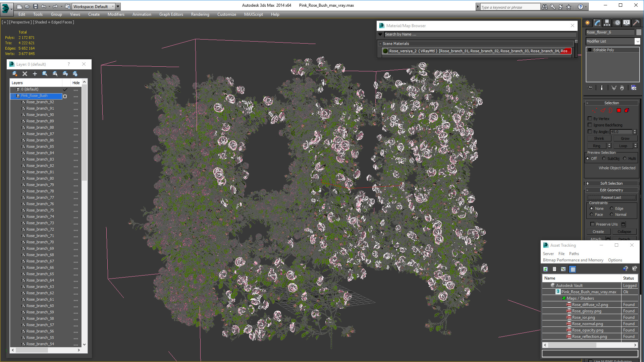Viewport: 644px width, 362px height.
Task: Click the Repeat Last button
Action: click(x=611, y=197)
